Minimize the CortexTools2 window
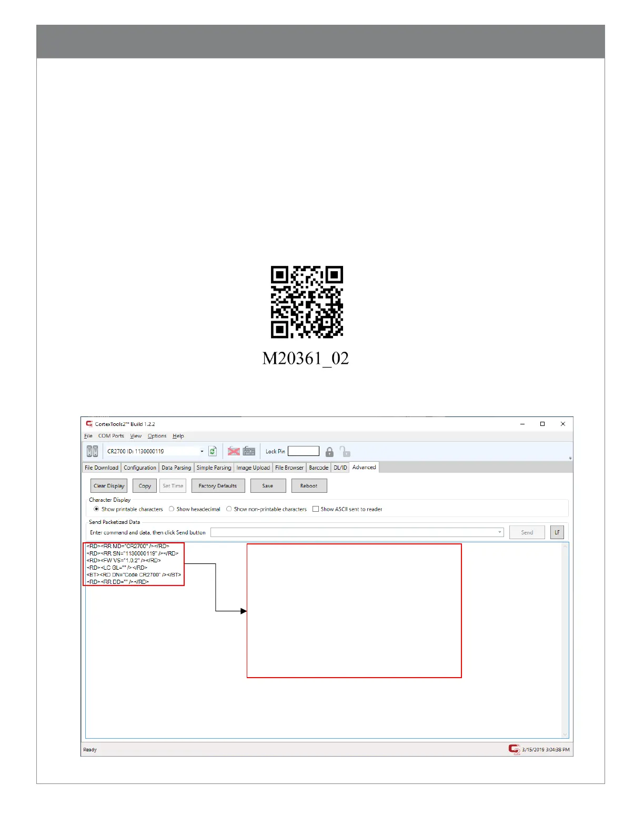Image resolution: width=644 pixels, height=834 pixels. tap(522, 424)
